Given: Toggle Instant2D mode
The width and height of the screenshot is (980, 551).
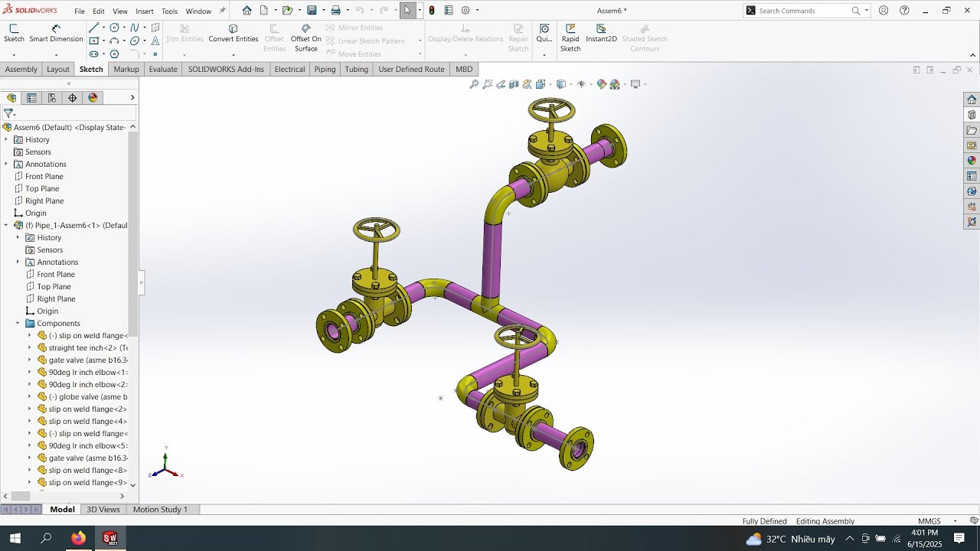Looking at the screenshot, I should pyautogui.click(x=601, y=34).
